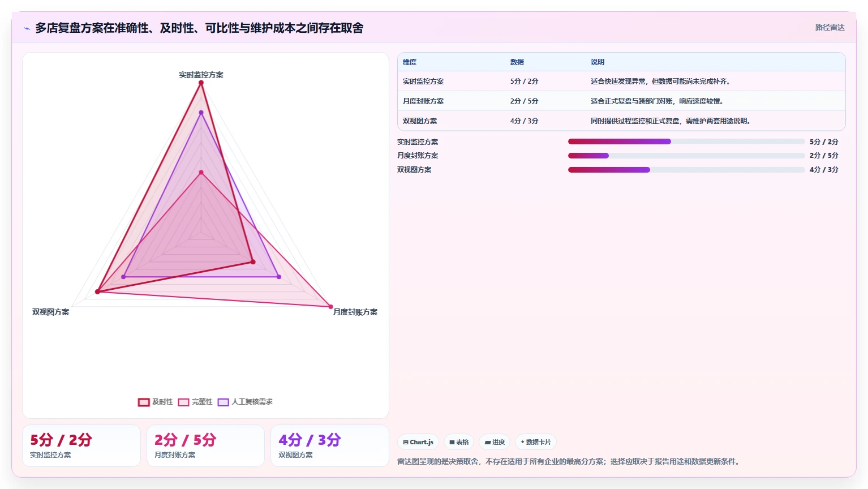The width and height of the screenshot is (868, 489).
Task: Click the 4分 / 3分 value after the progress bar
Action: coord(824,170)
